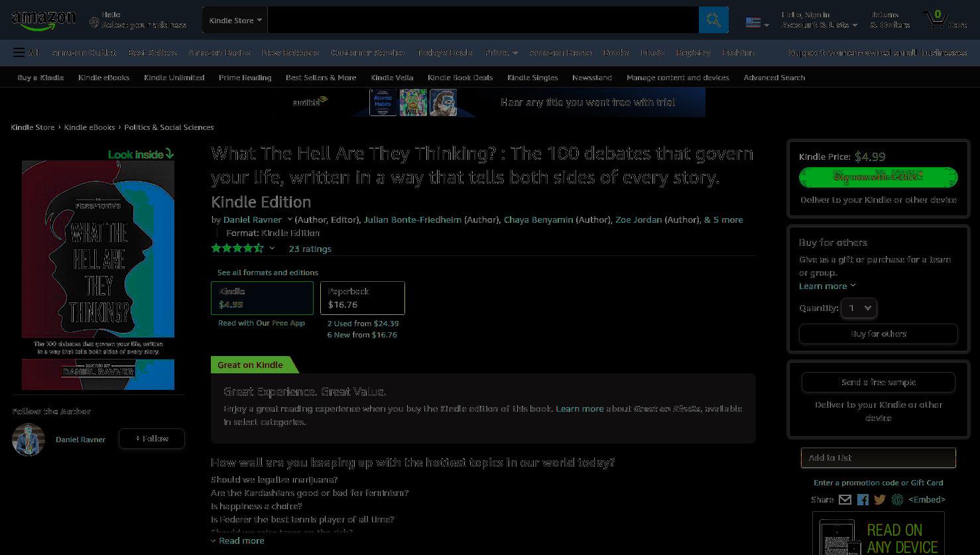Open Chaya Benyamin author link

click(x=538, y=219)
